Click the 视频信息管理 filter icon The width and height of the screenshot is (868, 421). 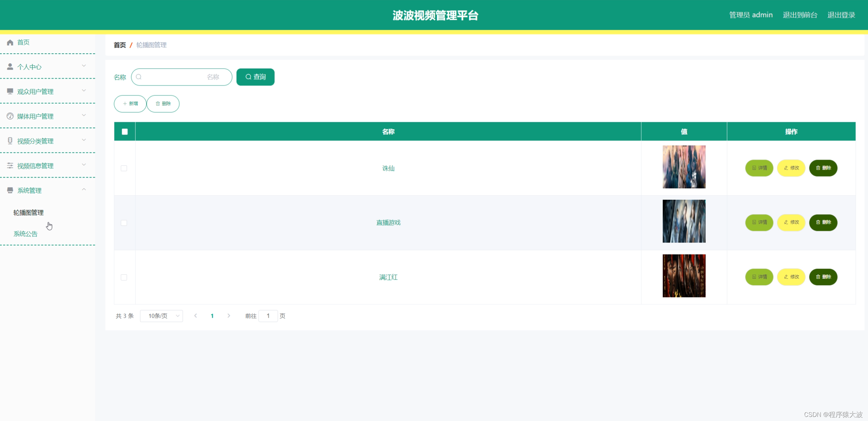point(10,166)
